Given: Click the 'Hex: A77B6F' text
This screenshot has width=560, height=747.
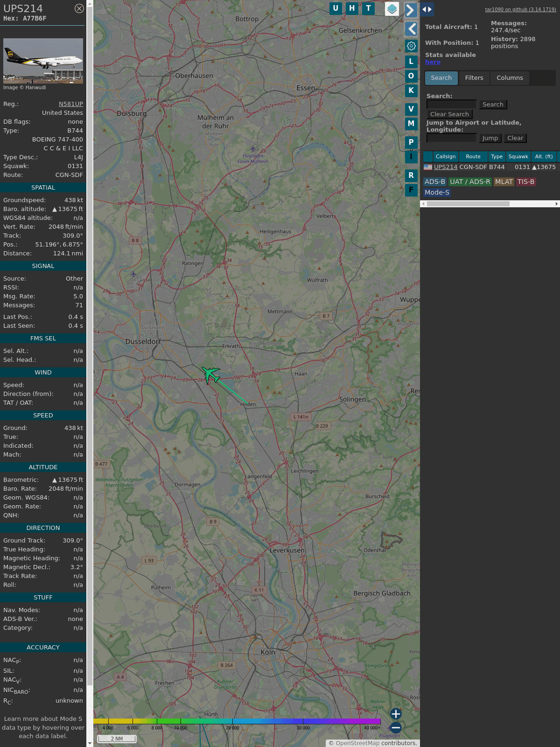Looking at the screenshot, I should tap(25, 19).
